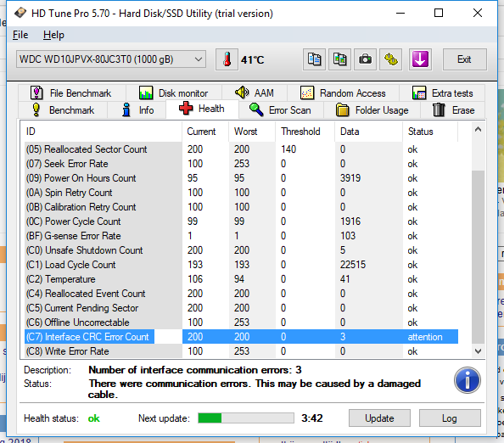Click the Threshold column header

pyautogui.click(x=305, y=132)
